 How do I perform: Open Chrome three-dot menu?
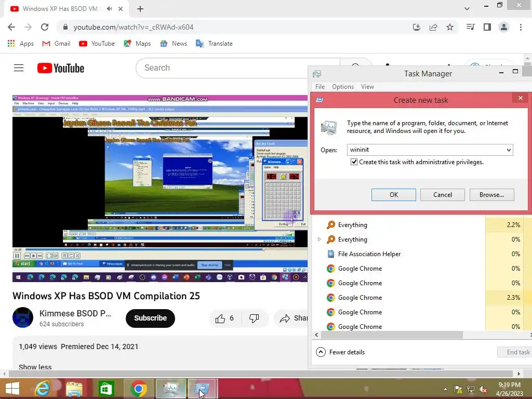tap(521, 27)
